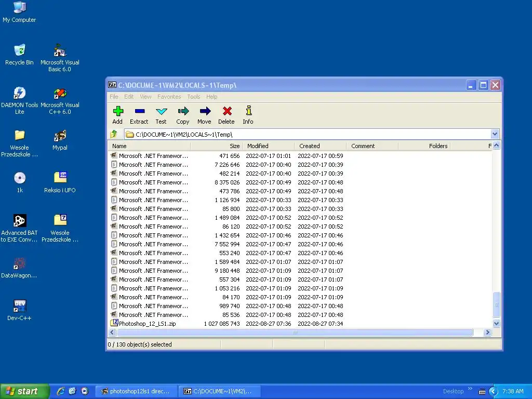The height and width of the screenshot is (399, 532).
Task: Open the Favorites menu
Action: [x=169, y=97]
